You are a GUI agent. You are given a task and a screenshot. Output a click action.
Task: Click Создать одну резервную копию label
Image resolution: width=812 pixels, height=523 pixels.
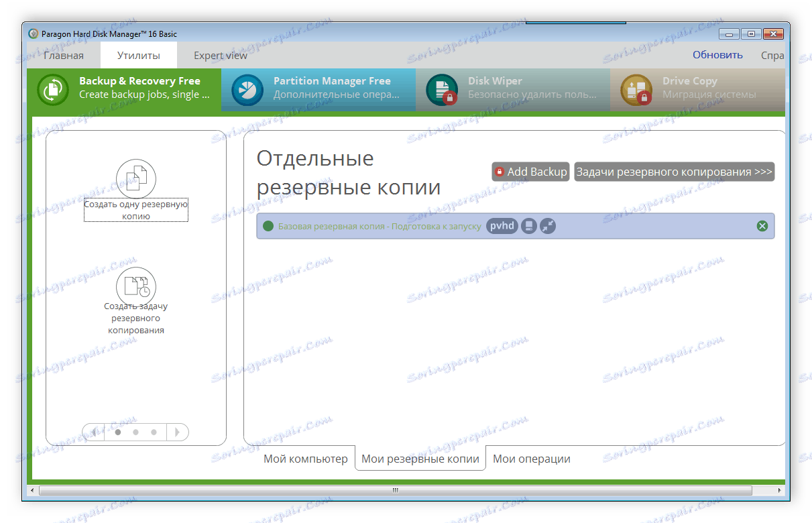(136, 211)
